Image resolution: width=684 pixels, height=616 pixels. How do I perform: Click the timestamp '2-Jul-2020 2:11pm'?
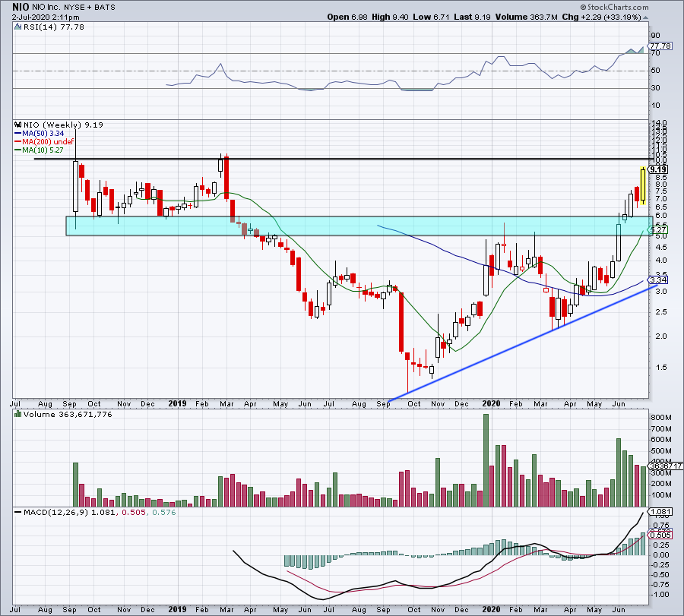coord(46,17)
